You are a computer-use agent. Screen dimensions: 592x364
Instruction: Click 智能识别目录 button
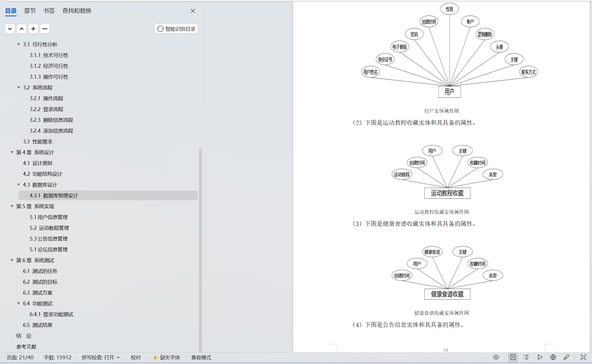pos(176,29)
